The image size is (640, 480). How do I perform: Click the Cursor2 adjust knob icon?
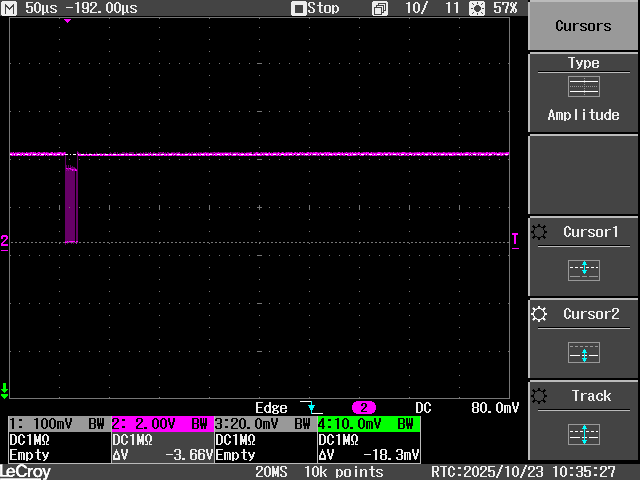coord(539,314)
